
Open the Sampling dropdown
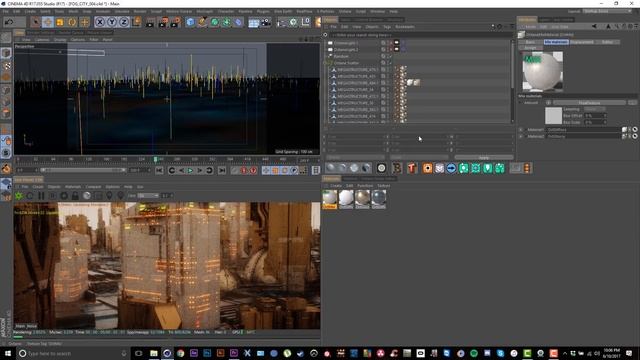pos(595,109)
